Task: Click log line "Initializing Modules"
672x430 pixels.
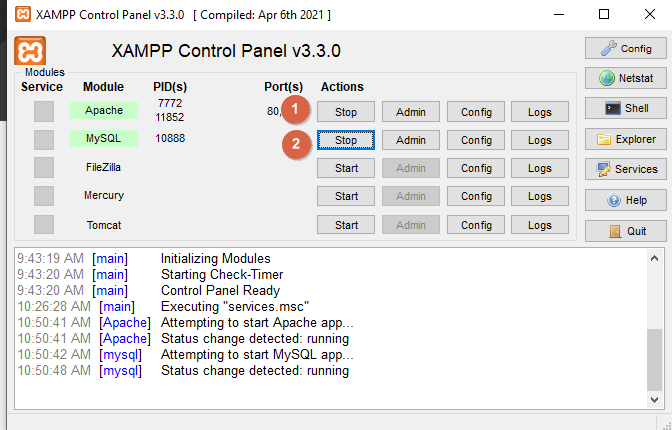Action: (216, 259)
